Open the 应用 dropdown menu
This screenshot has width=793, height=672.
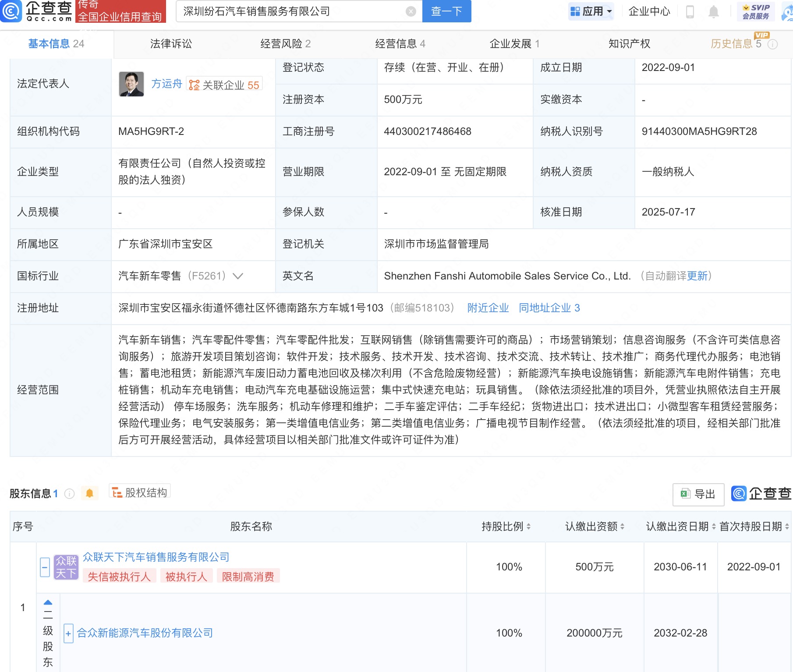591,11
